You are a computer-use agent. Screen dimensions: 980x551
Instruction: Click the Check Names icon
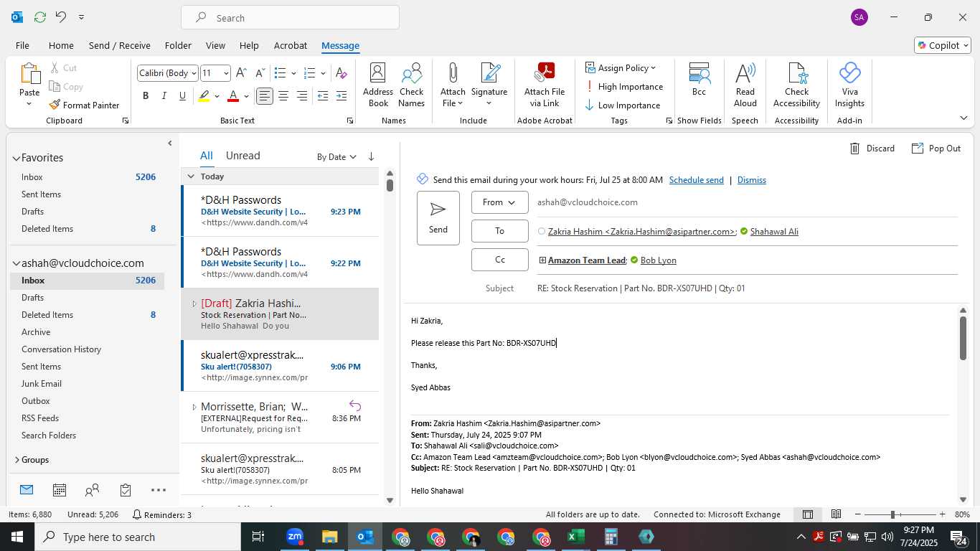click(x=412, y=85)
